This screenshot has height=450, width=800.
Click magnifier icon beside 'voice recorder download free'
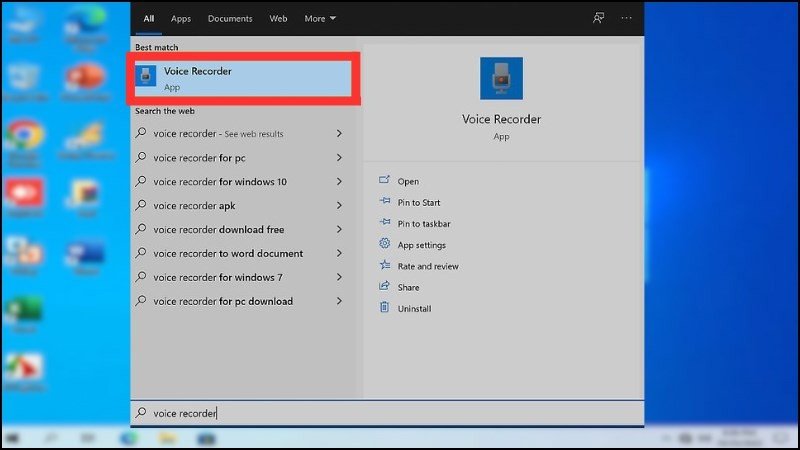tap(141, 229)
